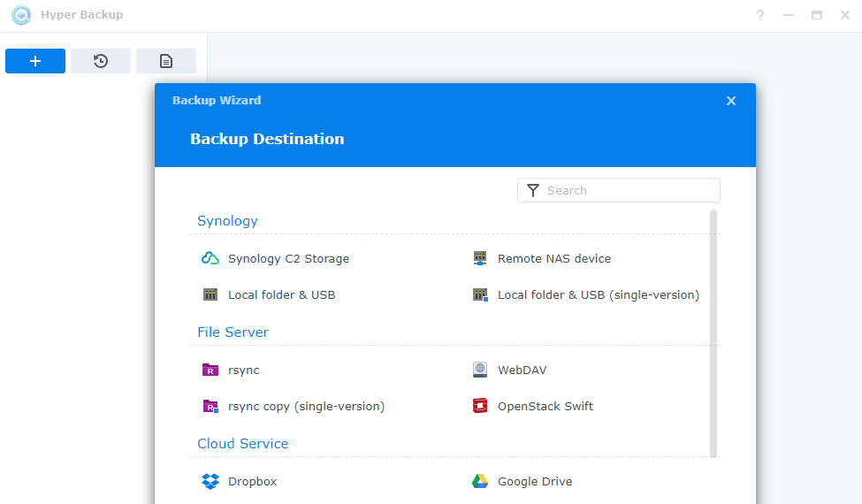Select Local folder & USB (single-version) icon
Screen dimensions: 862x504
pyautogui.click(x=480, y=294)
